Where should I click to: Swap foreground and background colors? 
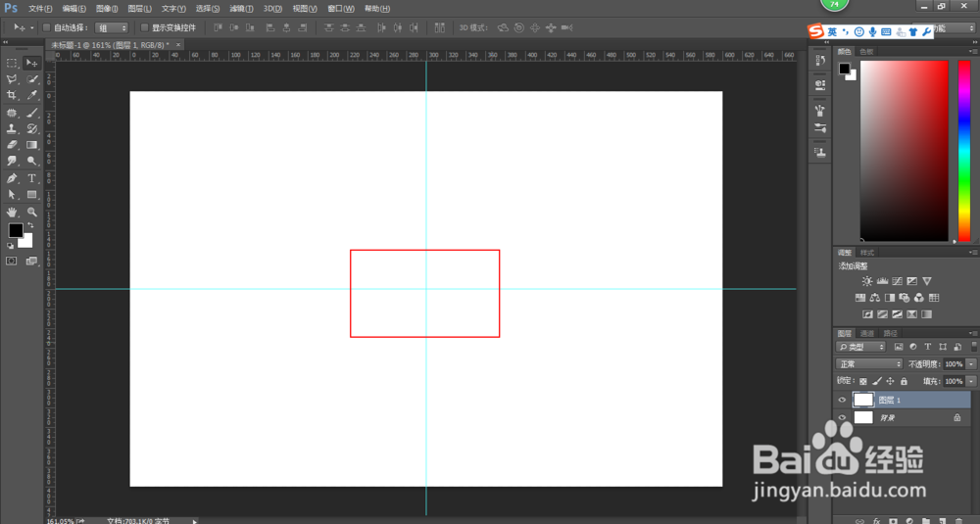pyautogui.click(x=30, y=225)
